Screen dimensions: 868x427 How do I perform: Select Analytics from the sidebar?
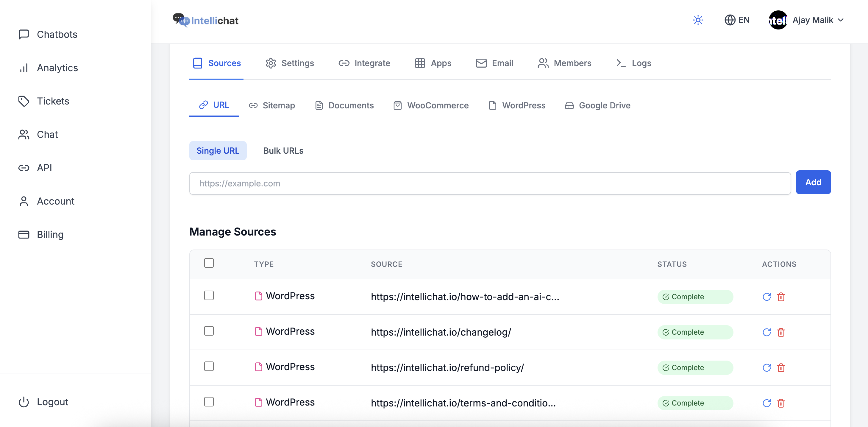point(57,67)
